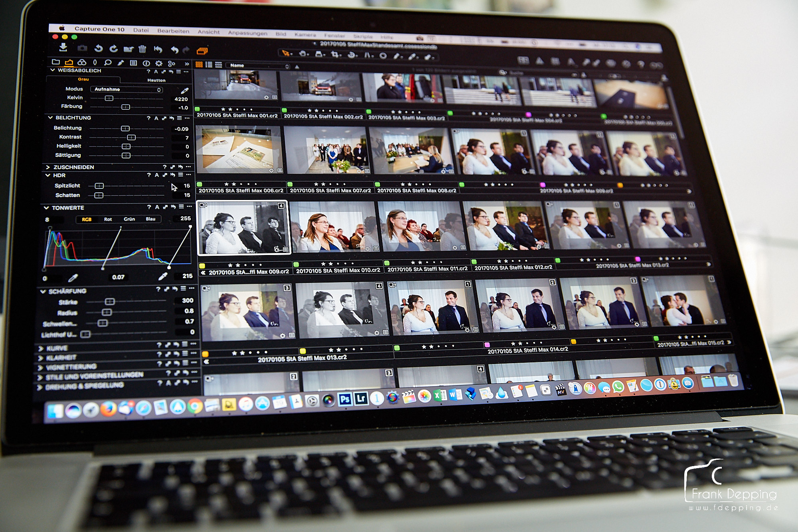Open the Metadata info tool tab

coord(146,63)
